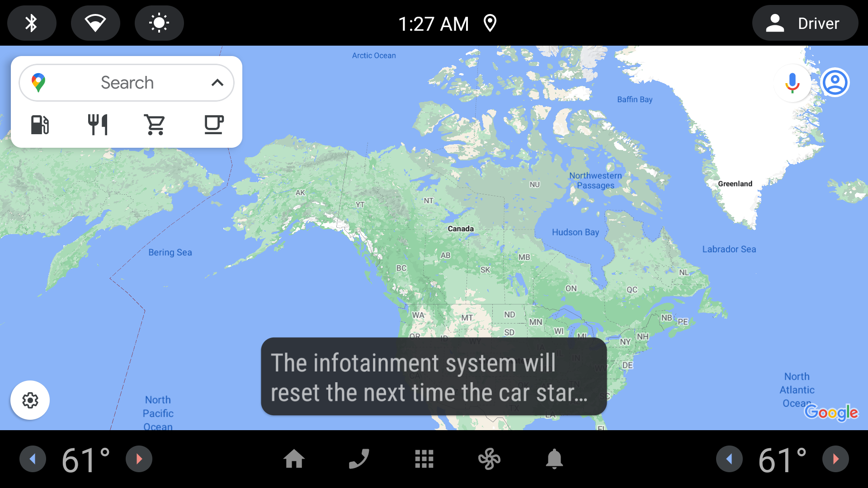Screen dimensions: 868x488
Task: Open the phone dialer in taskbar
Action: pos(359,459)
